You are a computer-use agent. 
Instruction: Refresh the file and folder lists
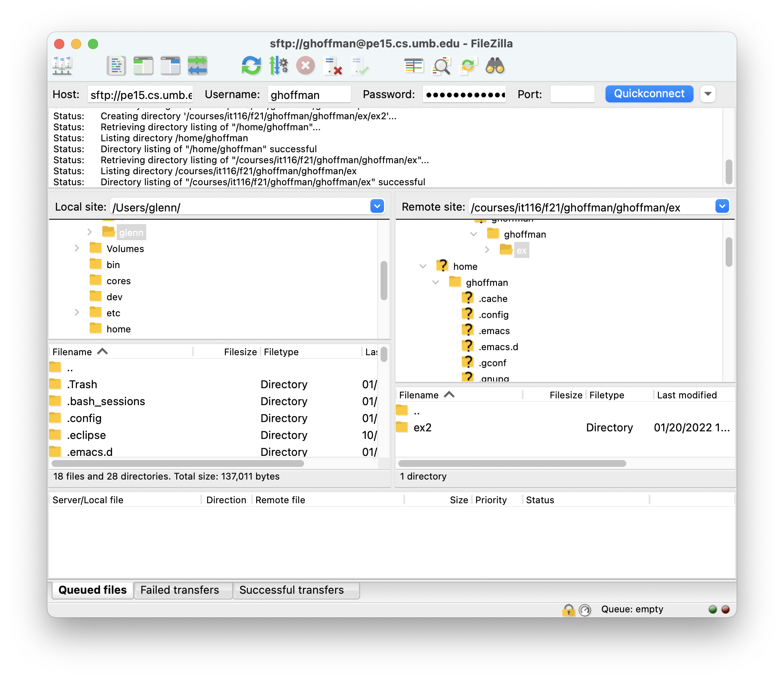tap(252, 66)
